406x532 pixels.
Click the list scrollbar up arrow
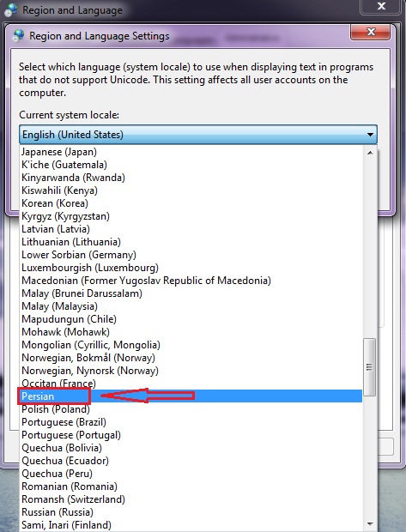[370, 153]
